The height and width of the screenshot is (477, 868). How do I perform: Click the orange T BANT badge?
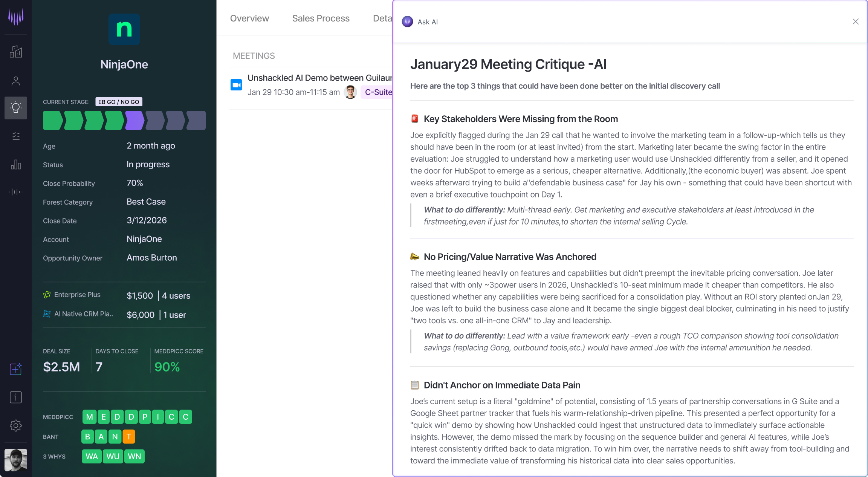click(129, 437)
